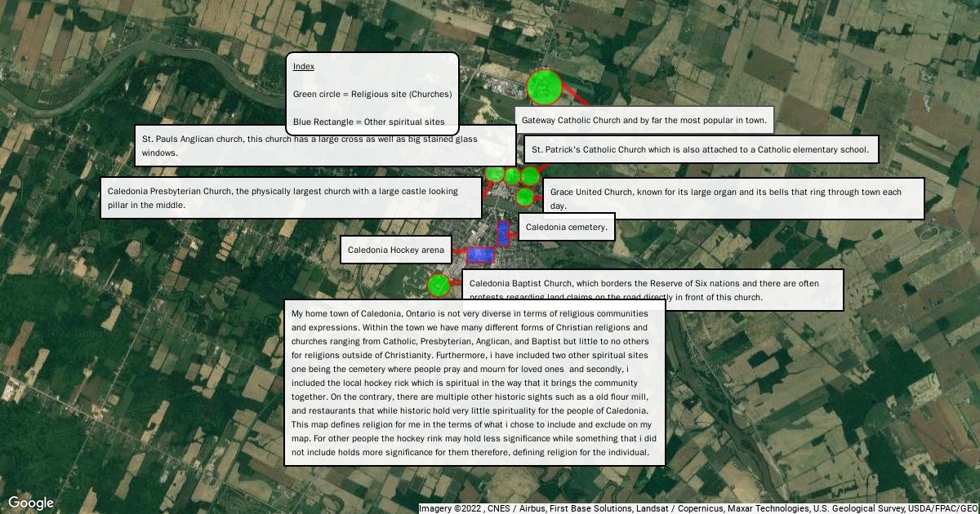Click the St. Patrick's Catholic Church description label
Viewport: 980px width, 514px height.
pos(701,149)
